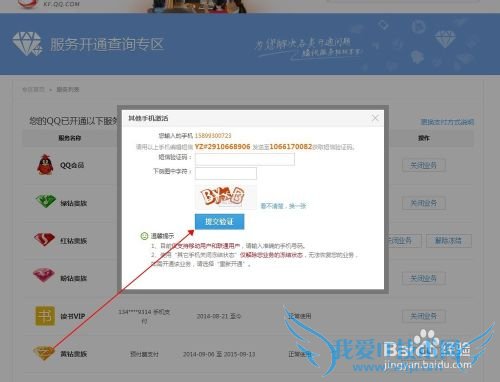Click the 读书VIP service name
This screenshot has height=382, width=500.
(x=73, y=316)
